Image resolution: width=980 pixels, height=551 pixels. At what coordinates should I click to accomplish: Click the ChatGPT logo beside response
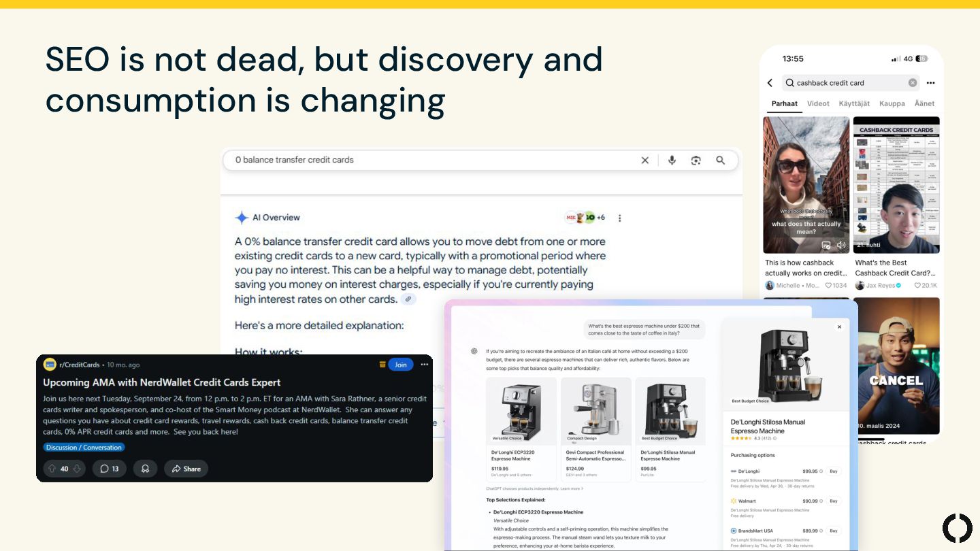click(474, 351)
